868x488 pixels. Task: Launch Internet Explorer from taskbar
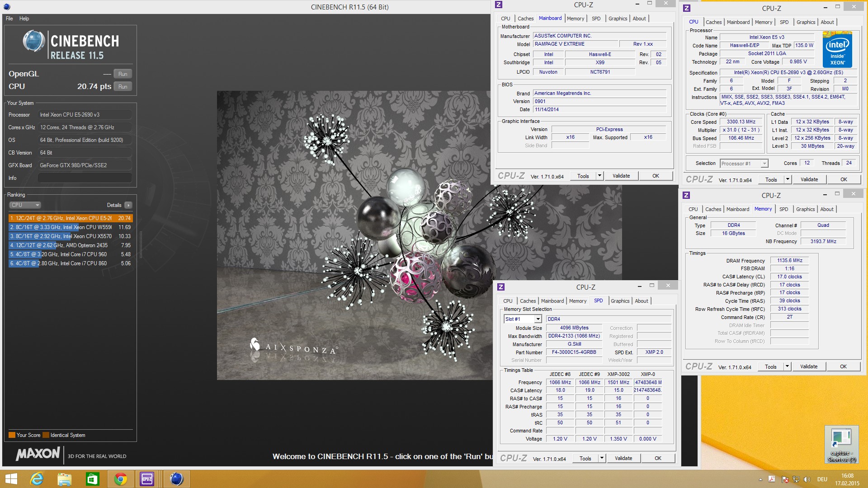(37, 479)
